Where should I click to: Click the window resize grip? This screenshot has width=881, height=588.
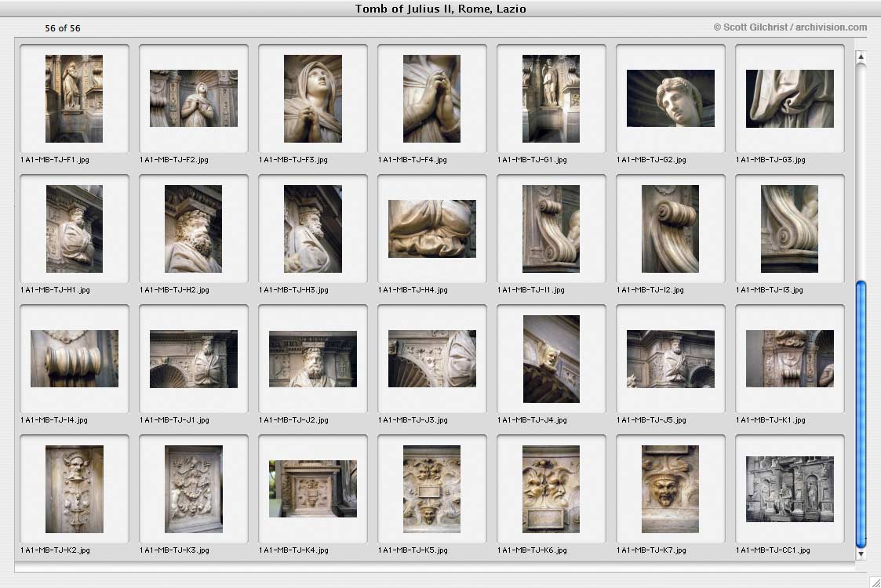[x=875, y=582]
